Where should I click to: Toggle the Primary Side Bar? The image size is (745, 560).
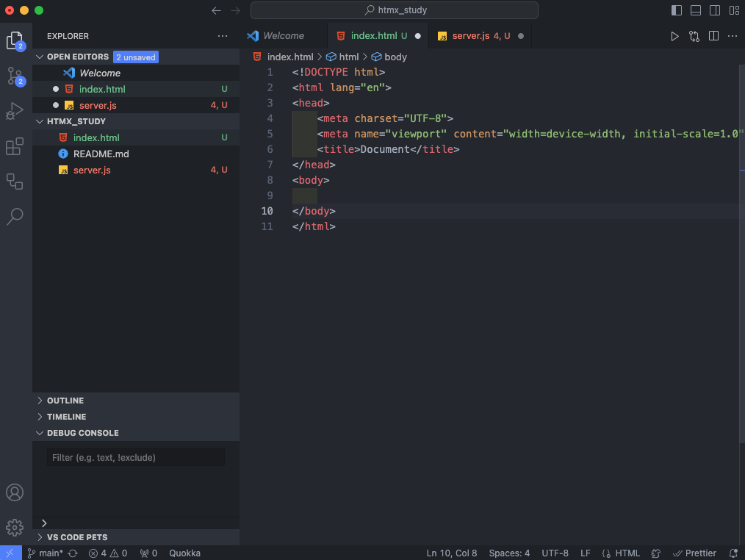[x=677, y=10]
